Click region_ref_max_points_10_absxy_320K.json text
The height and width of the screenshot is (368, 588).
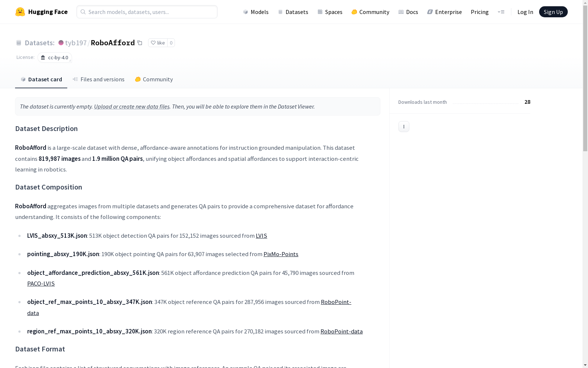coord(89,331)
